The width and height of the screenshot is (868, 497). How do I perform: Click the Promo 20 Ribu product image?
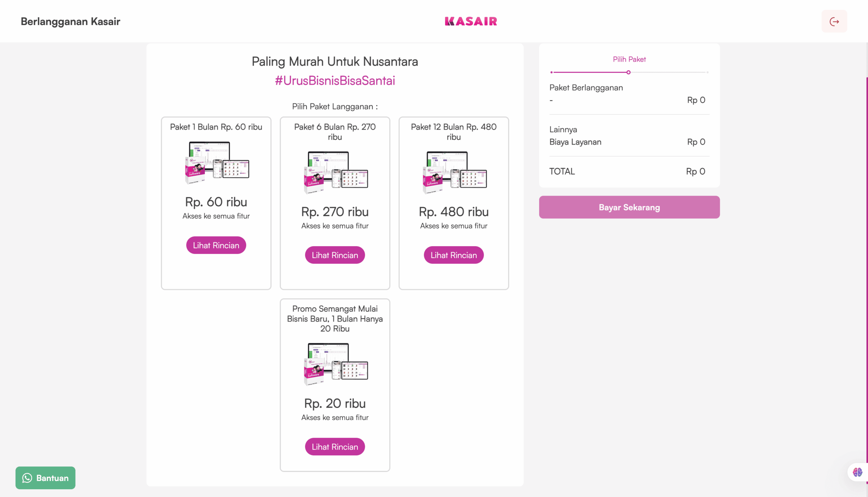pos(335,364)
